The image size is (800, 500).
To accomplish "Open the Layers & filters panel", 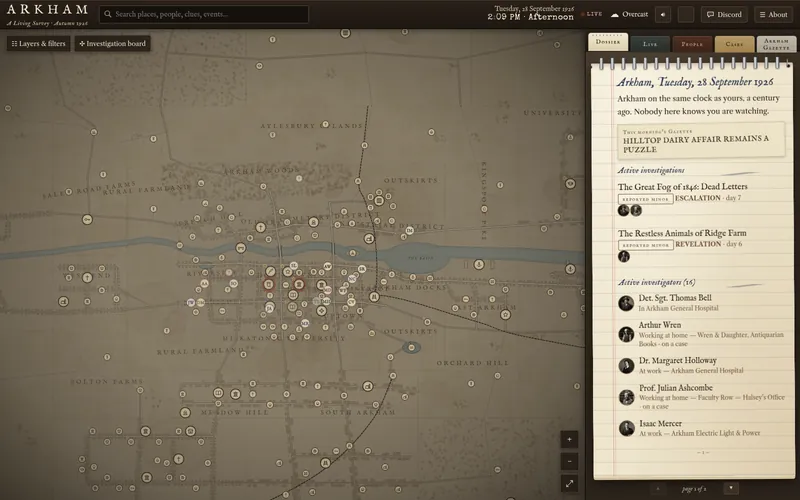I will [x=38, y=43].
